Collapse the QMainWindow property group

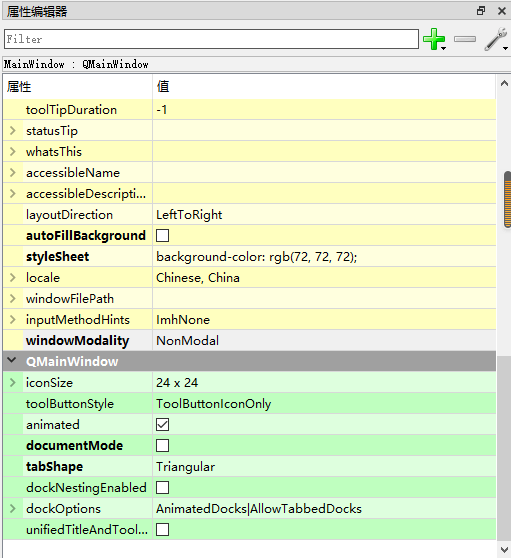(12, 360)
